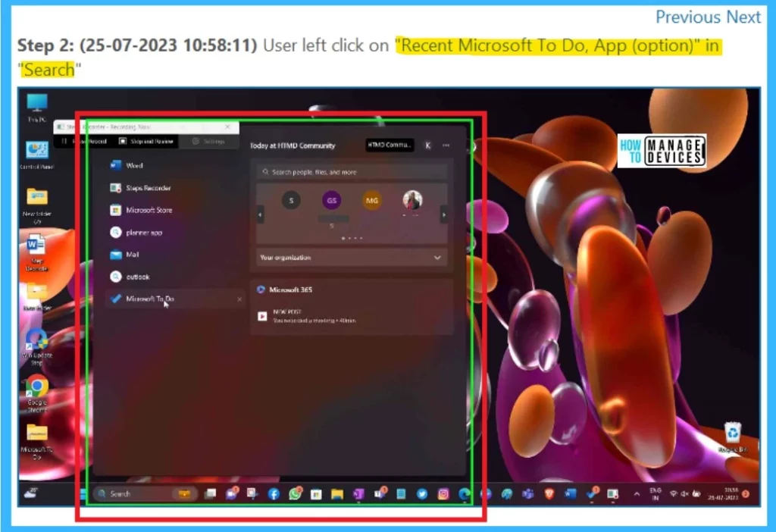This screenshot has height=532, width=776.
Task: Expand the 'Your organization' section
Action: coord(352,258)
